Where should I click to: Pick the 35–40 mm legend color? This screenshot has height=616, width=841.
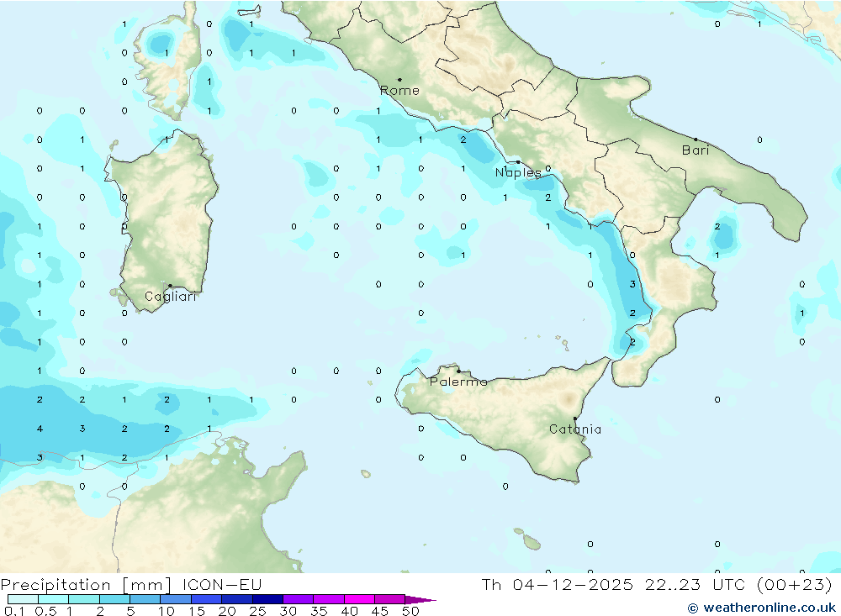(x=329, y=599)
